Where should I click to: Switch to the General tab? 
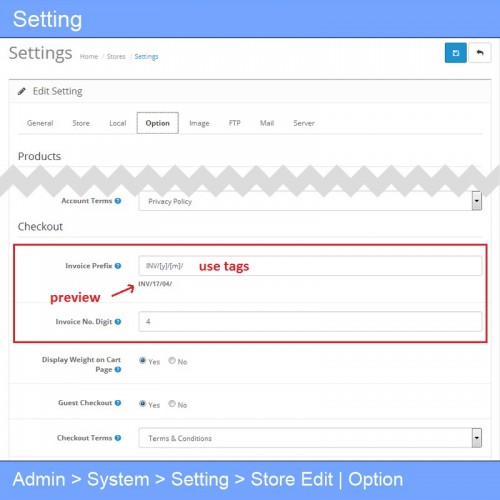click(40, 123)
